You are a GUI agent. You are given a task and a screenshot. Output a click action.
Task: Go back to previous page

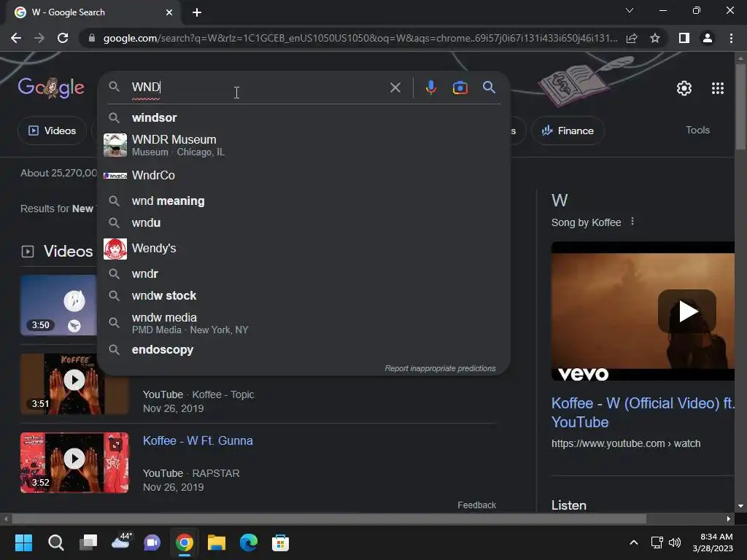tap(16, 38)
